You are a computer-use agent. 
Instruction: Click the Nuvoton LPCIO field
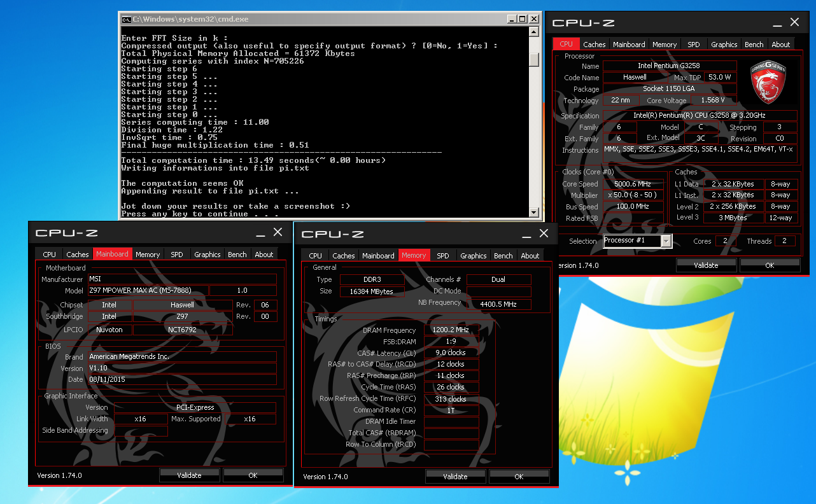tap(109, 330)
